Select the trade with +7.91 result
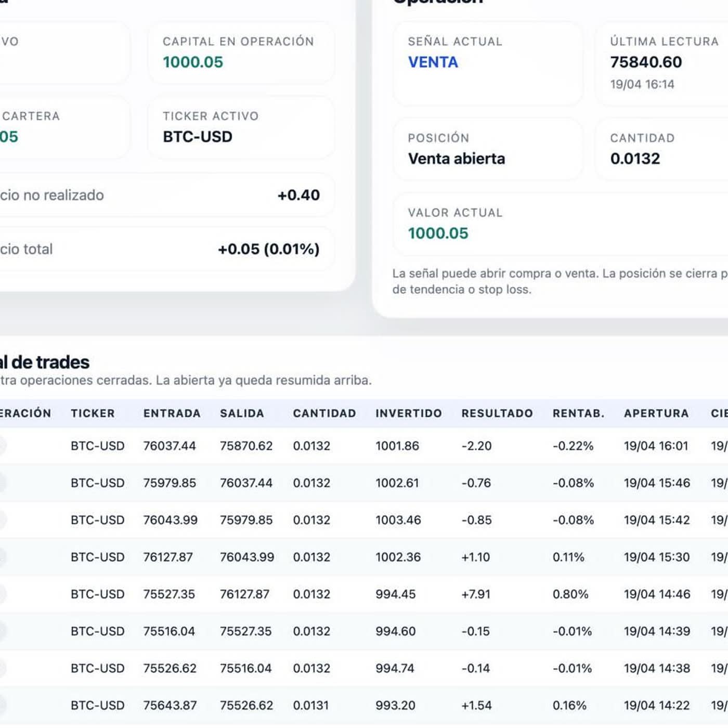This screenshot has width=728, height=728. (364, 594)
